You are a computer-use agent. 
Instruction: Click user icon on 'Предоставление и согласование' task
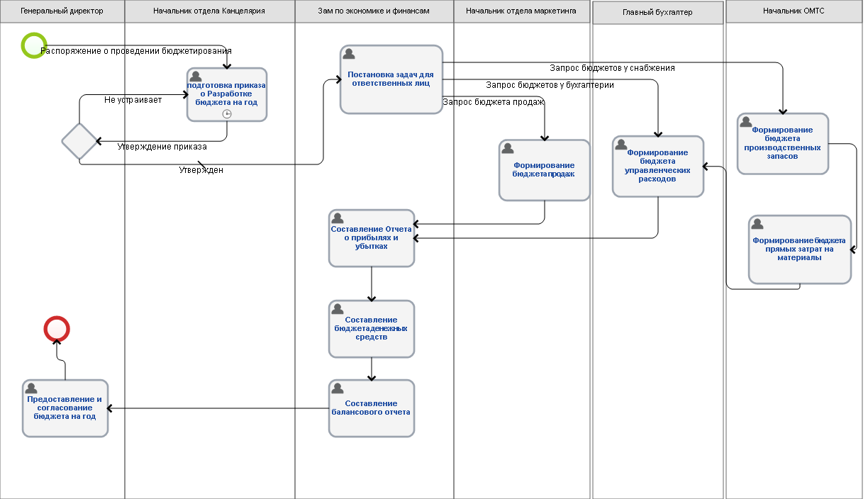31,389
